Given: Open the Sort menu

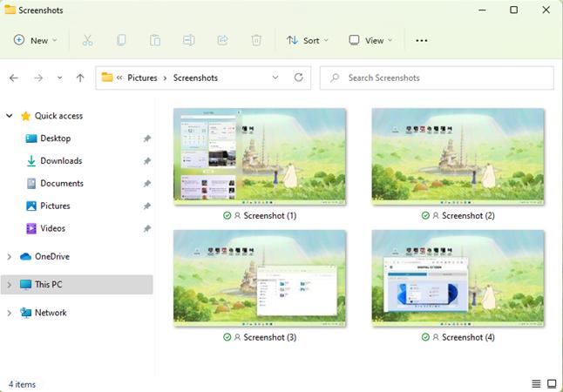Looking at the screenshot, I should point(308,40).
